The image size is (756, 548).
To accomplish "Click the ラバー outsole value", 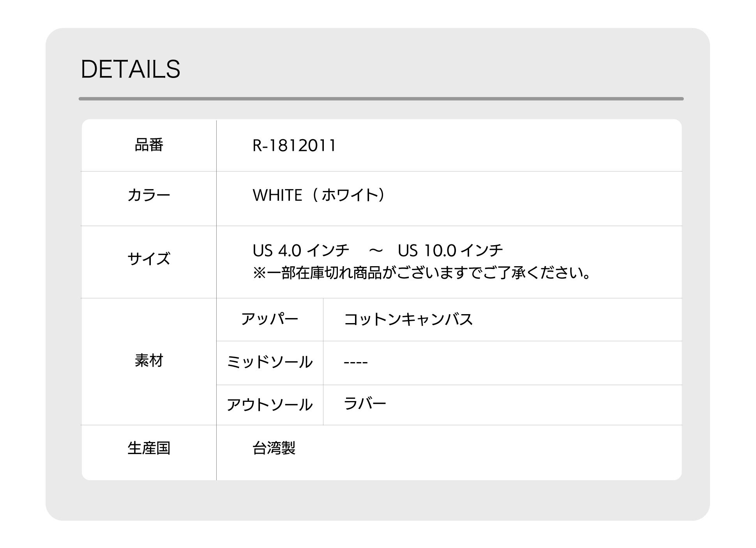I will pyautogui.click(x=365, y=404).
